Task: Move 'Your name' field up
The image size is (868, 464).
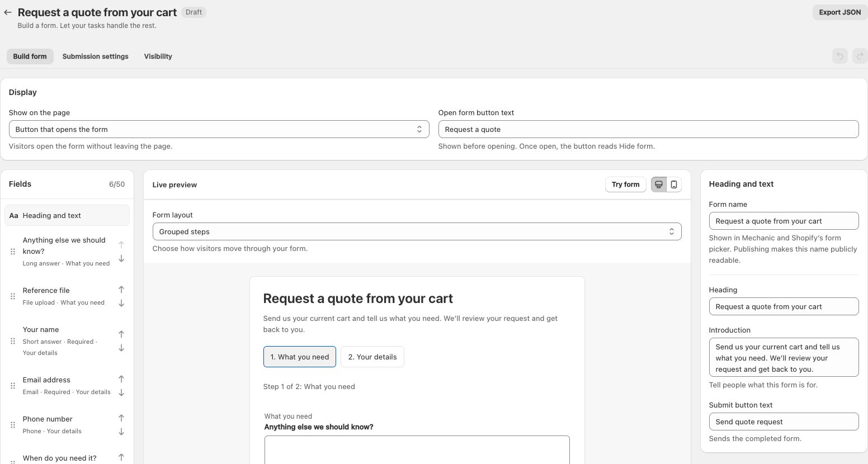Action: coord(121,334)
